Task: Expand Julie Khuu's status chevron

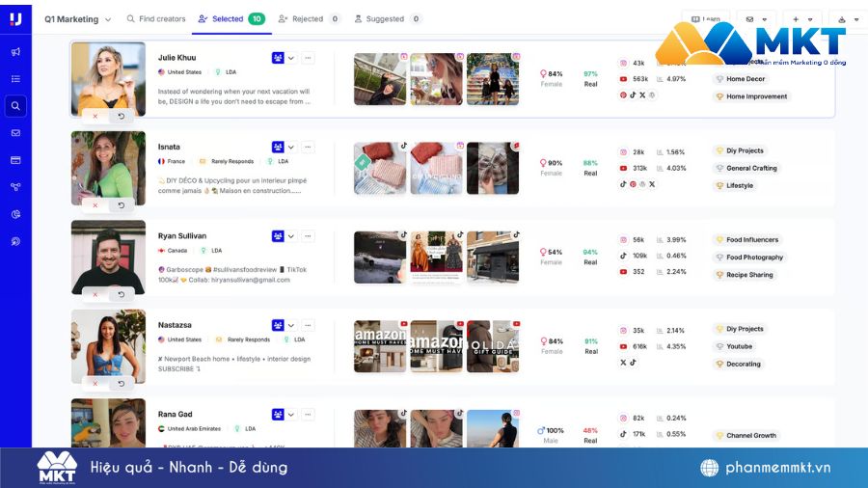Action: point(291,58)
